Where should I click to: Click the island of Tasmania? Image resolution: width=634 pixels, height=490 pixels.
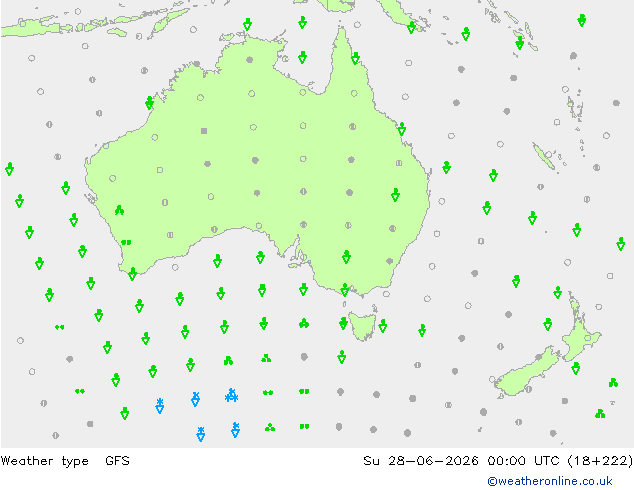[362, 325]
